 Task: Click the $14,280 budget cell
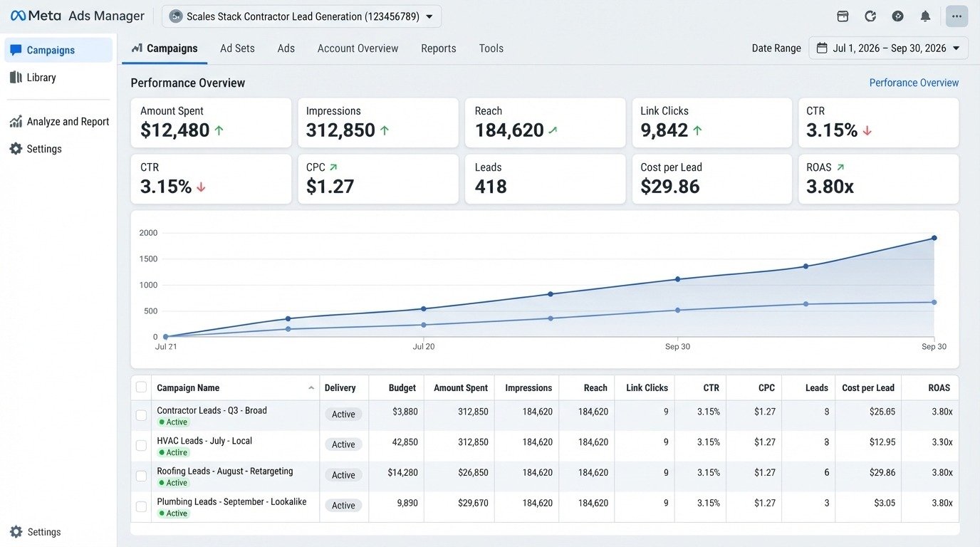click(x=402, y=472)
